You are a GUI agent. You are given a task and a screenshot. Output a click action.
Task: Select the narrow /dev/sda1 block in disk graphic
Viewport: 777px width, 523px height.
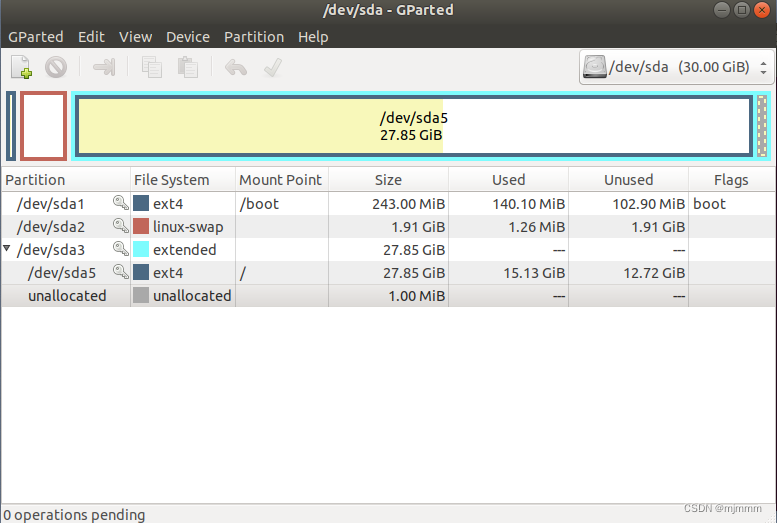tap(11, 126)
